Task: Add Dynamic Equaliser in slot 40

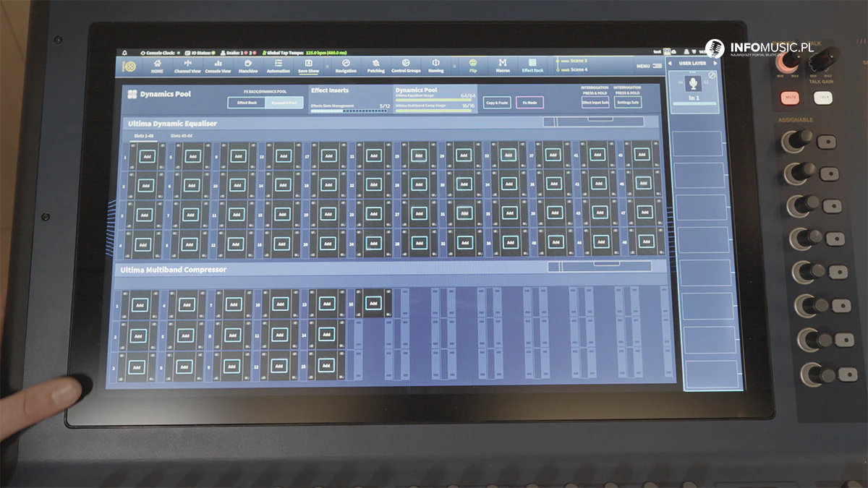Action: click(555, 242)
